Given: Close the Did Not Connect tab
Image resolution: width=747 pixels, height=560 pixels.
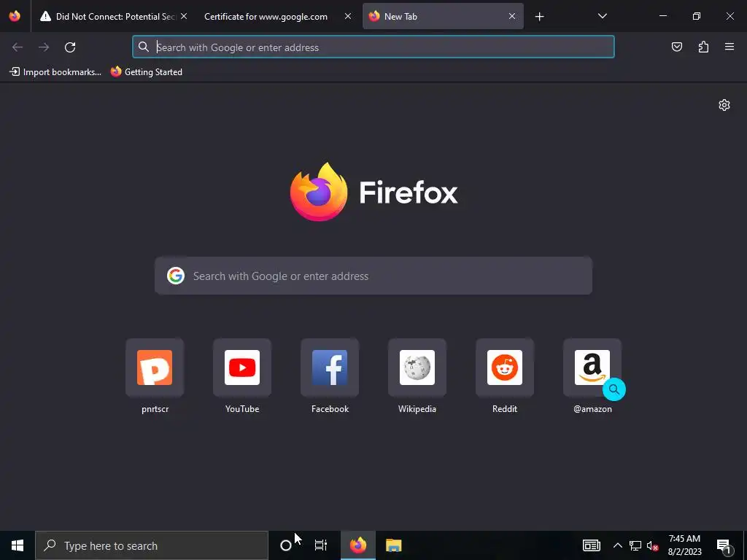Looking at the screenshot, I should tap(184, 16).
